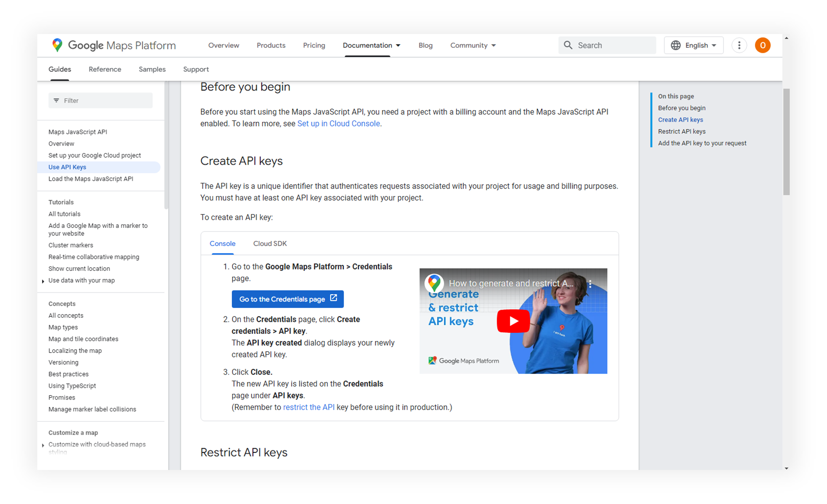
Task: Play the YouTube video
Action: click(x=513, y=321)
